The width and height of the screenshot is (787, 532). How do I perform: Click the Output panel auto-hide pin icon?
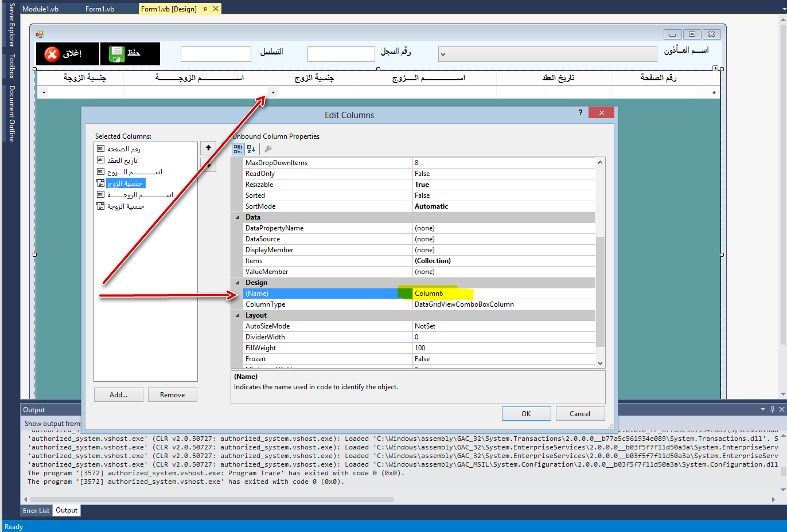pos(772,409)
